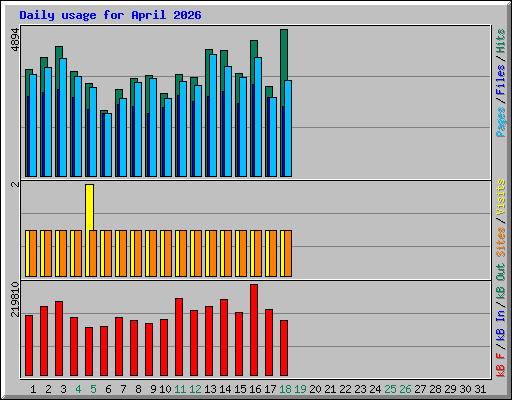Click the green weekend day label 5
Image resolution: width=512 pixels, height=400 pixels.
93,389
